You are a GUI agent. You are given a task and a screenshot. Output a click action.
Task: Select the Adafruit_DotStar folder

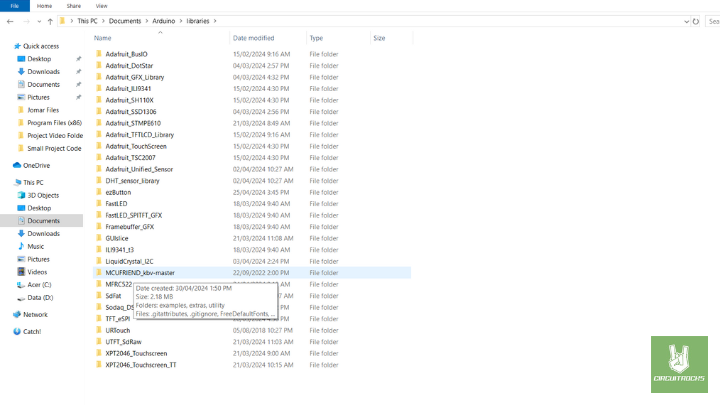click(x=129, y=66)
